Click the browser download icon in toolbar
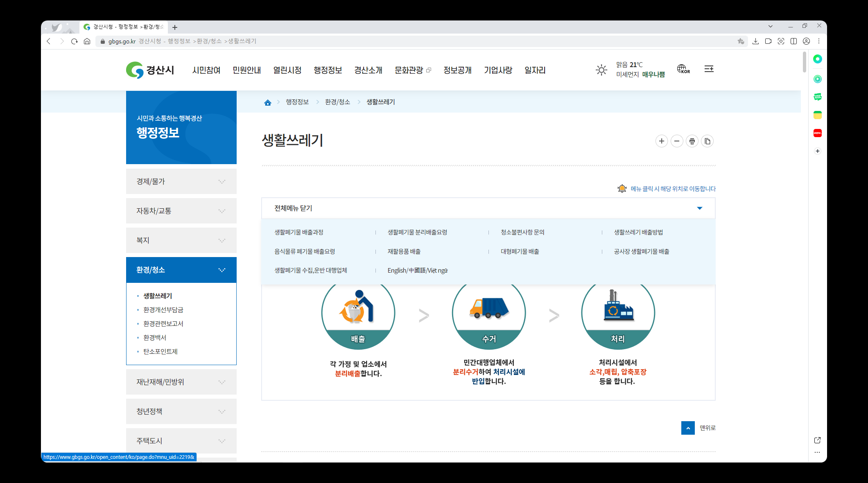Viewport: 868px width, 483px height. tap(755, 41)
